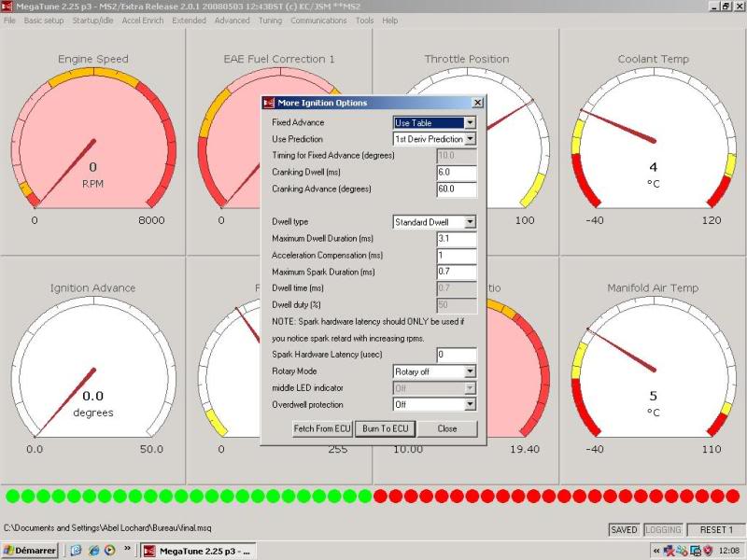
Task: Click the Ignition Advance gauge
Action: coord(92,371)
